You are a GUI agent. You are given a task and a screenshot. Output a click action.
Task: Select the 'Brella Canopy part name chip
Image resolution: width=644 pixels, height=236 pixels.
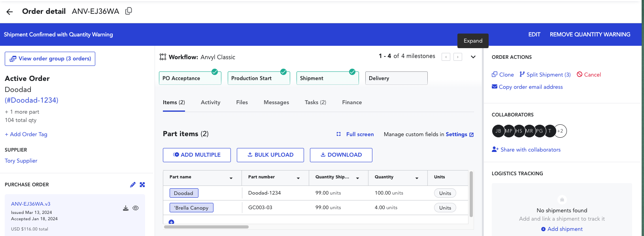pyautogui.click(x=191, y=208)
